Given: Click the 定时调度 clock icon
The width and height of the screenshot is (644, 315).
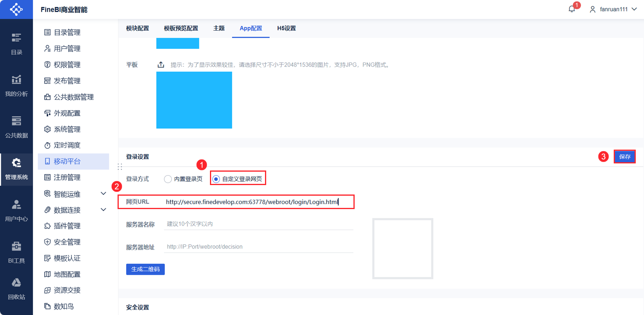Looking at the screenshot, I should pos(47,145).
